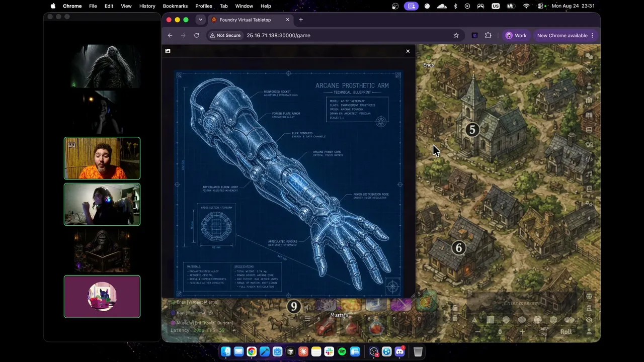This screenshot has height=362, width=644.
Task: Select the person icon roll mode
Action: tap(589, 331)
